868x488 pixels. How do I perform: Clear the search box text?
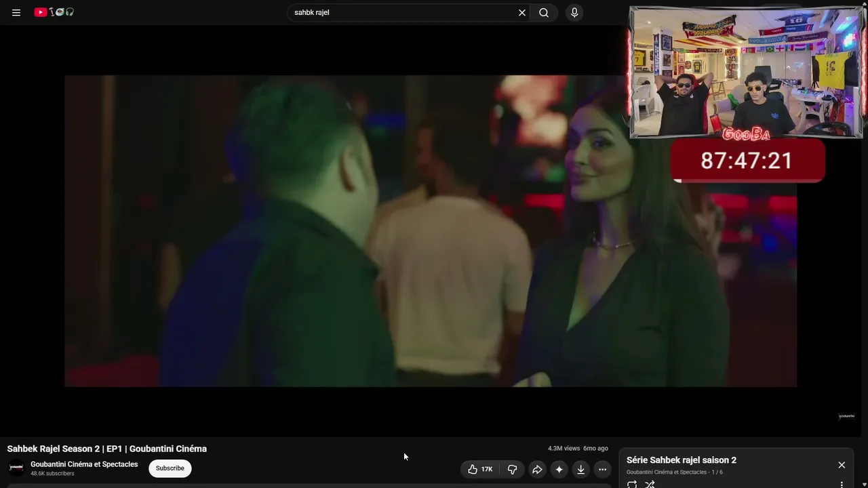pos(522,12)
